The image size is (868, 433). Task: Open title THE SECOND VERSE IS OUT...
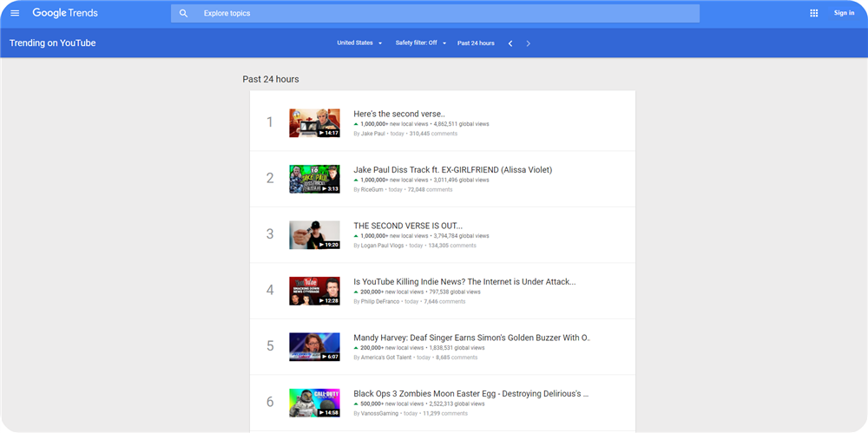[x=408, y=226]
